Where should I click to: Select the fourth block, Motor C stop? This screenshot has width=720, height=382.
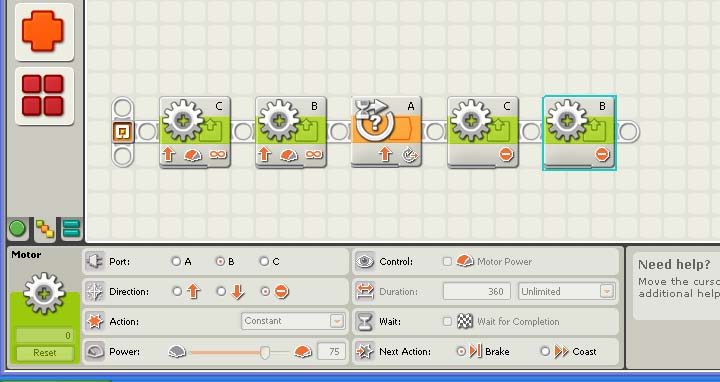(483, 132)
